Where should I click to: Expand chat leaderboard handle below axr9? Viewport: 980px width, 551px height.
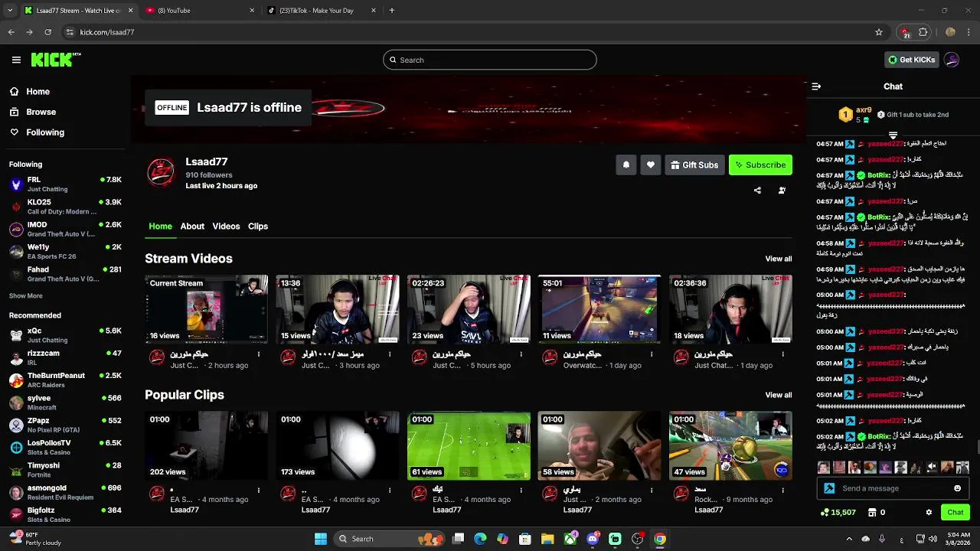coord(893,135)
